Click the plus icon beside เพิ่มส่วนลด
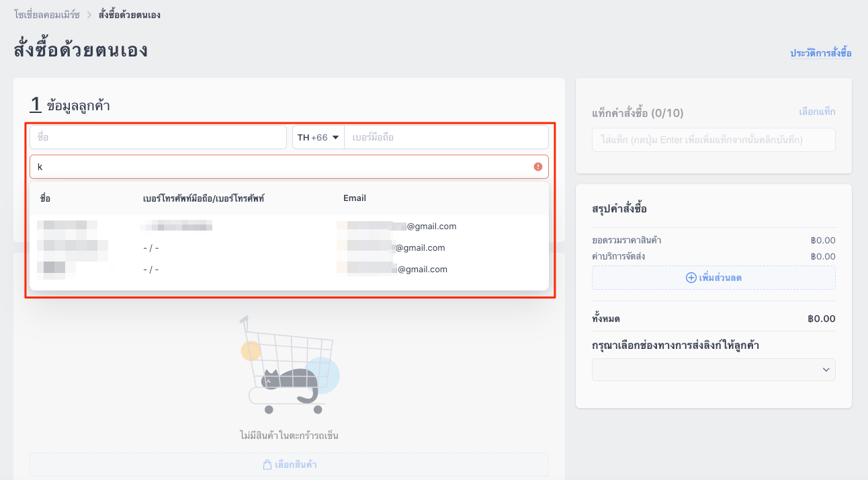 click(691, 278)
